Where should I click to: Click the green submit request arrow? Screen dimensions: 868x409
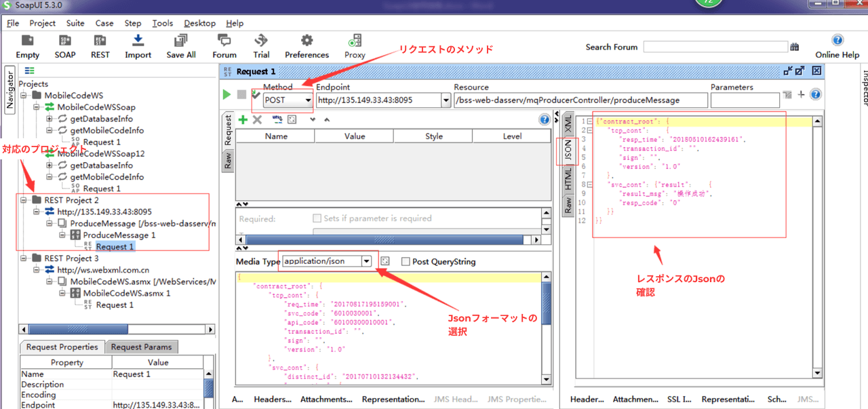(x=227, y=95)
